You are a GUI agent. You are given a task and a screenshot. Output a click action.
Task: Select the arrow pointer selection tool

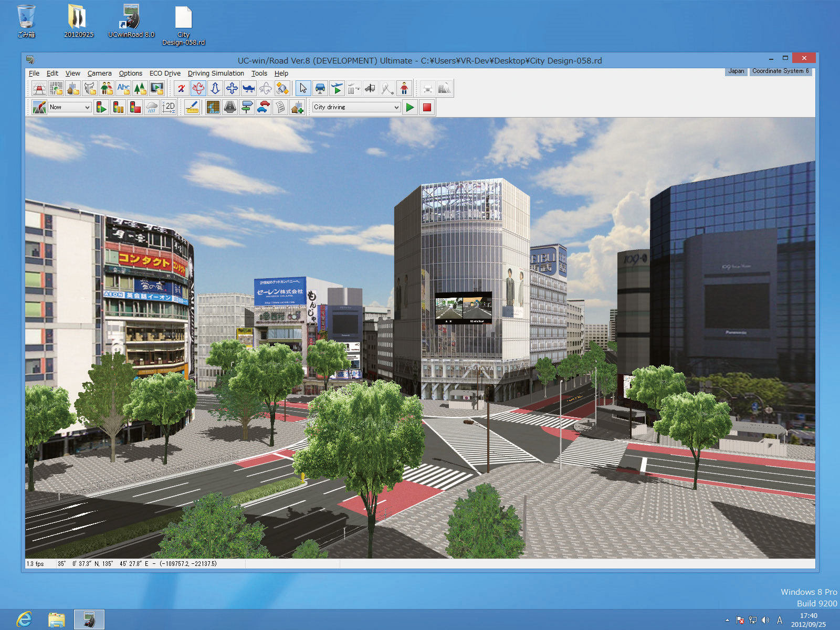(303, 88)
